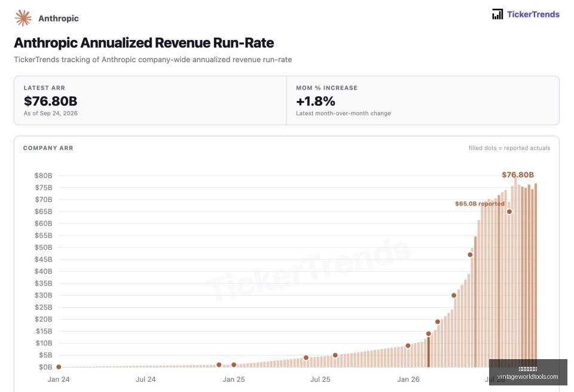Click the Jul 24 x-axis label
Viewport: 574px width, 392px height.
tap(146, 379)
